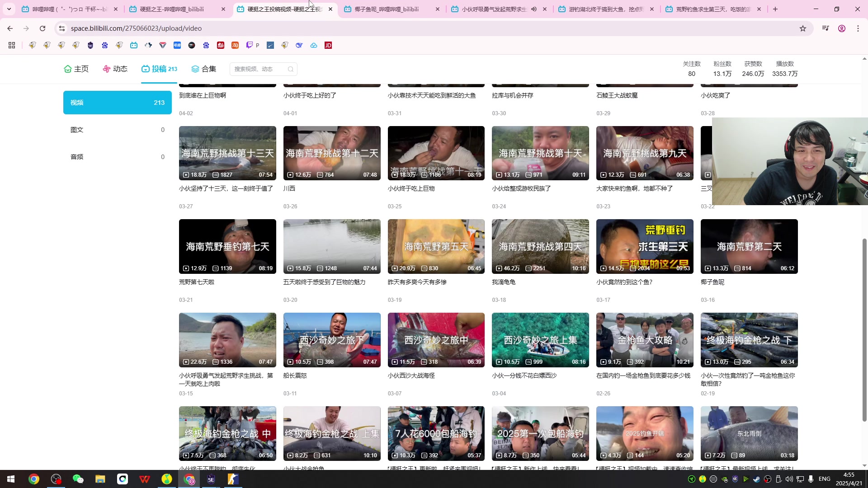This screenshot has width=868, height=488.
Task: Mute the audio-playing 小伙呼吸勇气 tab
Action: (534, 9)
